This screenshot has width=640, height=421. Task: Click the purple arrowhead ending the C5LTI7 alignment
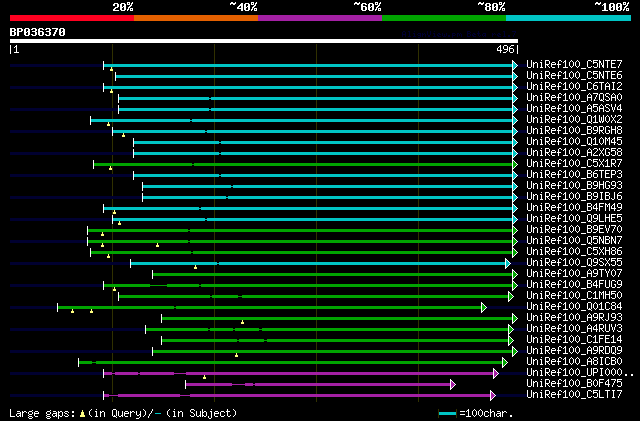pos(493,396)
